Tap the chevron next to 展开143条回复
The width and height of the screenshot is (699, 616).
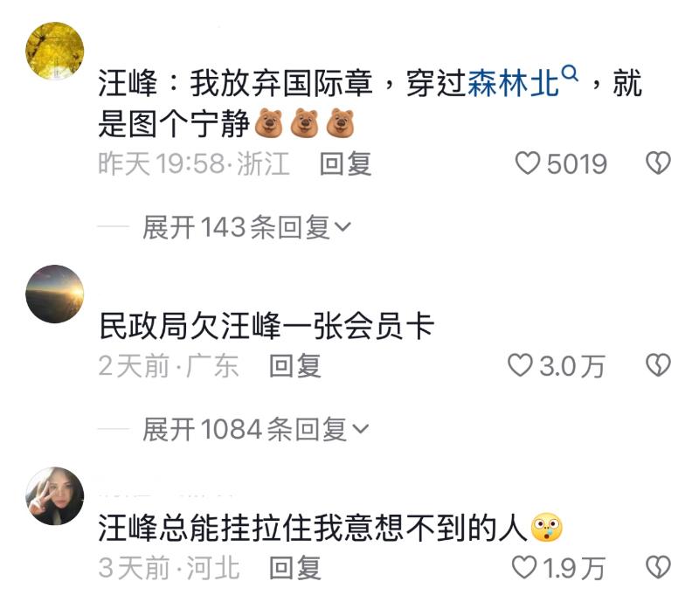(343, 227)
